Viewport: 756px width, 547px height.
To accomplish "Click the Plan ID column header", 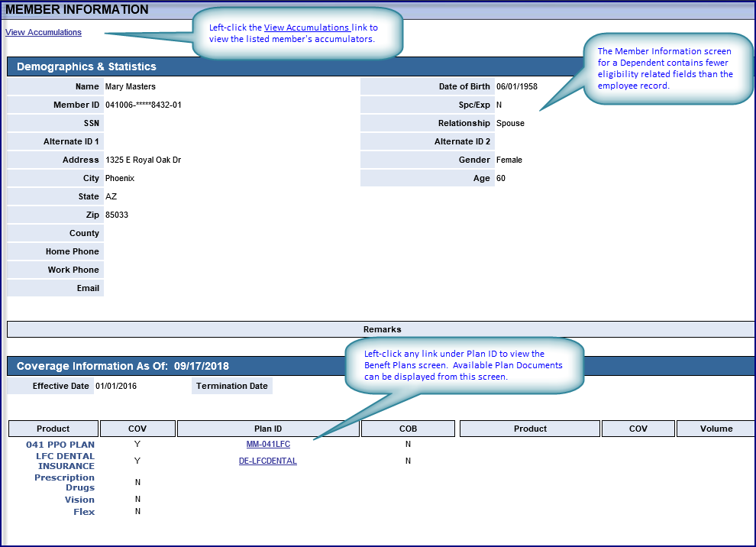I will click(268, 429).
